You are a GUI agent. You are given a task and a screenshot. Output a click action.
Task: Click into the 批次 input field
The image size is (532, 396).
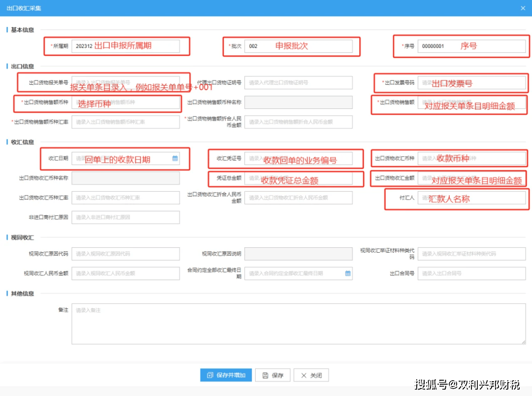298,46
